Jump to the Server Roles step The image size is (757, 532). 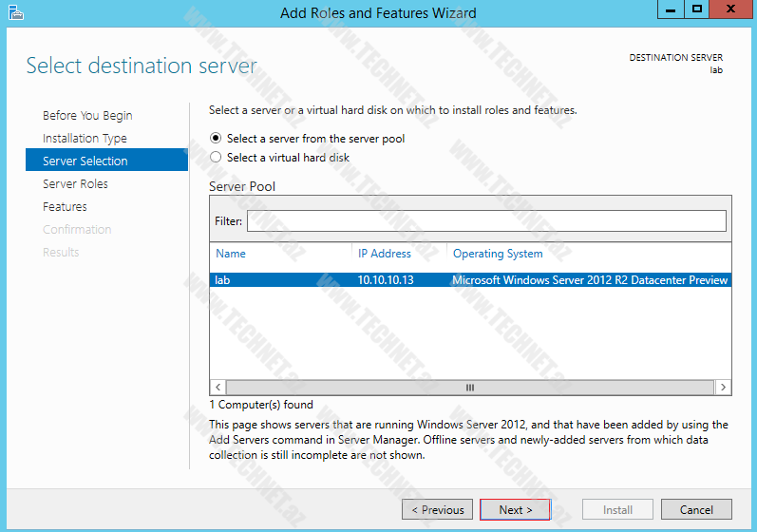coord(75,184)
